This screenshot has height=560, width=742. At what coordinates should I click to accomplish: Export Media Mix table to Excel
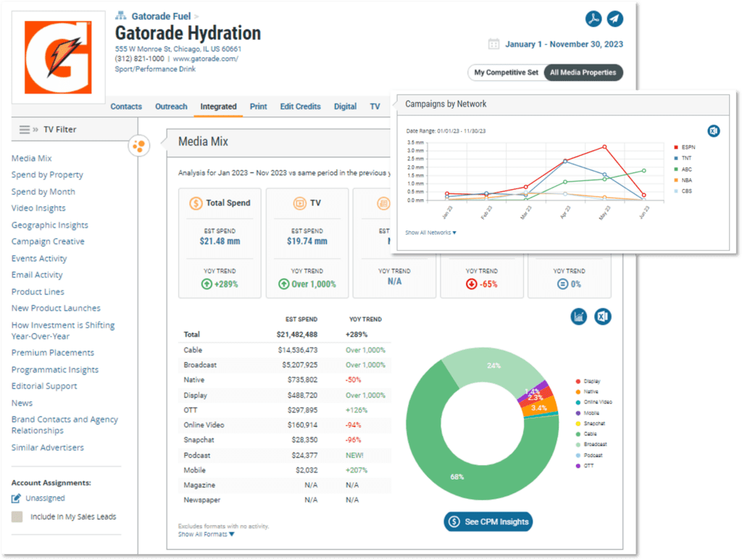tap(602, 317)
